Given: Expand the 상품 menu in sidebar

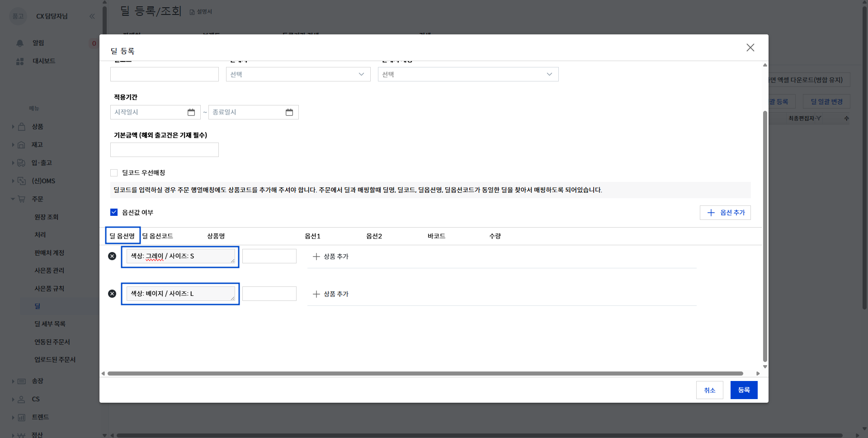Looking at the screenshot, I should point(37,127).
